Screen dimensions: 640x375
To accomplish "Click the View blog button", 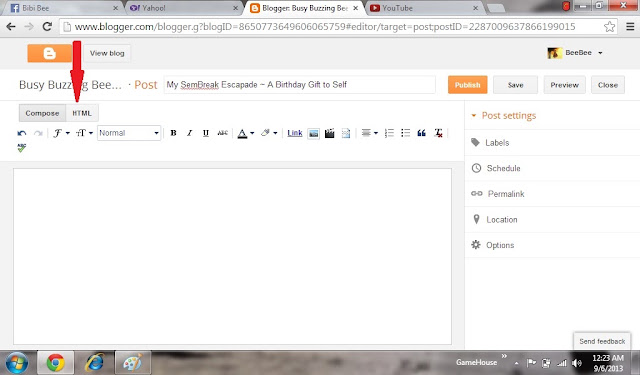I will [107, 53].
